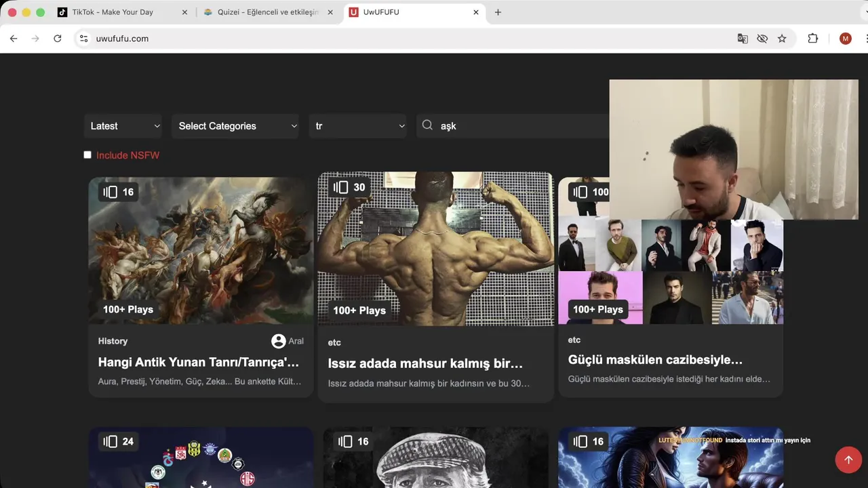Open Güçlü maskülen cazibesiyle quiz title
This screenshot has width=868, height=488.
[655, 359]
